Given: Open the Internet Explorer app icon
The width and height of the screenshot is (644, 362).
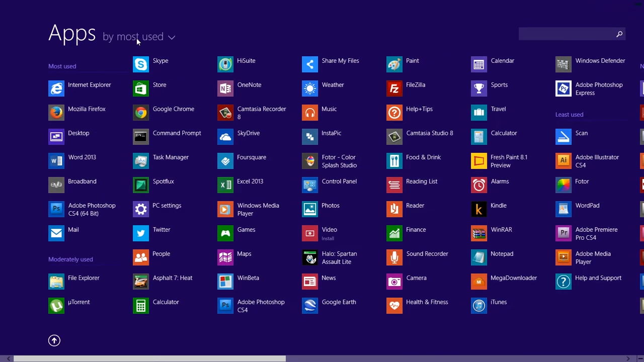Looking at the screenshot, I should [56, 88].
